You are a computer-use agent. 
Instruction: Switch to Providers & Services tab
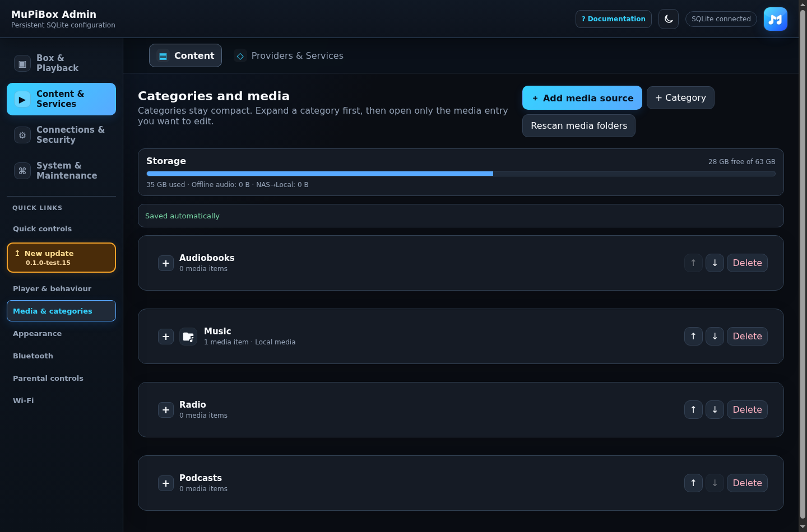[x=289, y=55]
